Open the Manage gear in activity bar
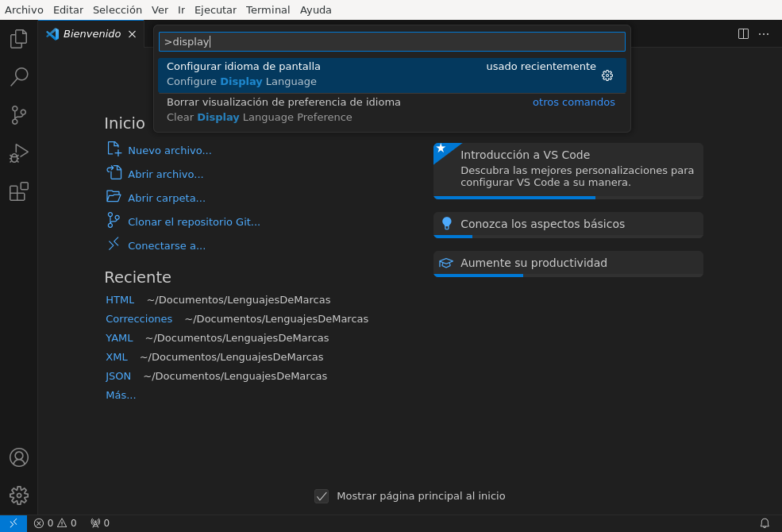This screenshot has height=532, width=782. tap(18, 495)
